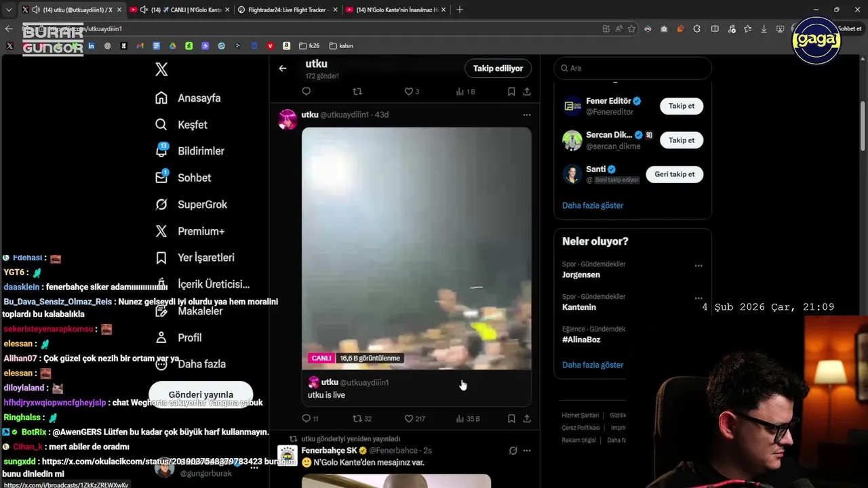Image resolution: width=868 pixels, height=488 pixels.
Task: Open utku's avatar on live post
Action: [x=288, y=119]
